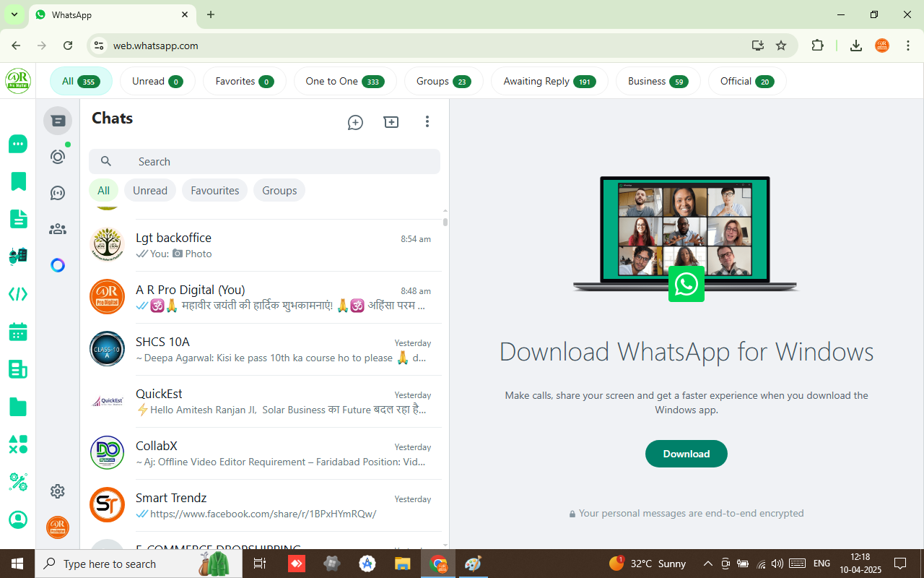This screenshot has height=578, width=924.
Task: Open WhatsApp settings gear
Action: pos(58,491)
